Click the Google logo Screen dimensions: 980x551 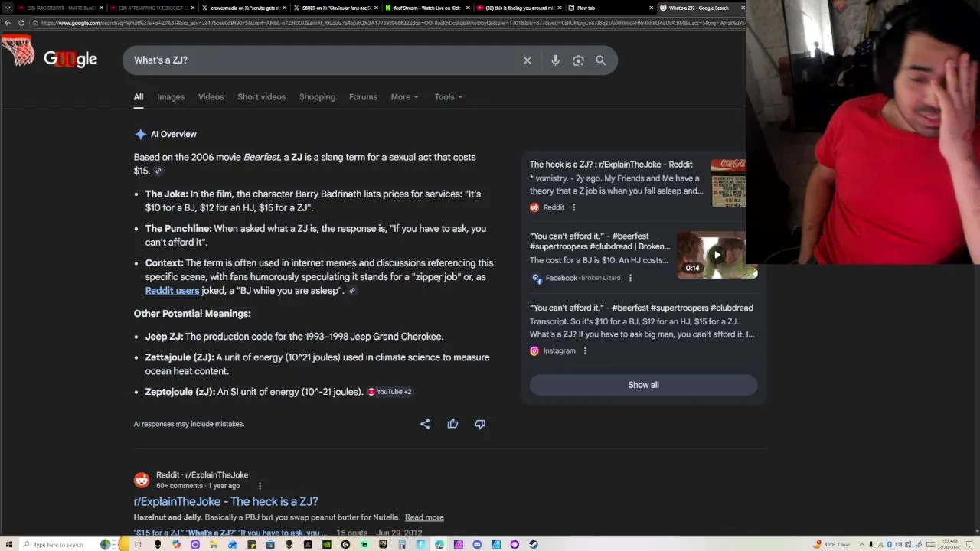[70, 59]
